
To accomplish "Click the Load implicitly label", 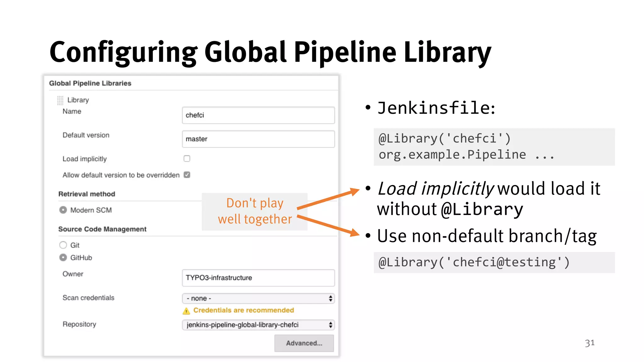I will click(85, 159).
